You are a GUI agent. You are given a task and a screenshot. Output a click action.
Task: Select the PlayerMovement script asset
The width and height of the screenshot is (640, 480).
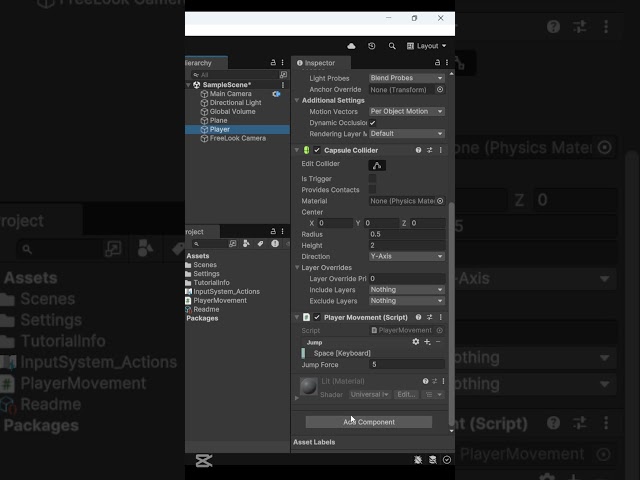click(x=220, y=300)
